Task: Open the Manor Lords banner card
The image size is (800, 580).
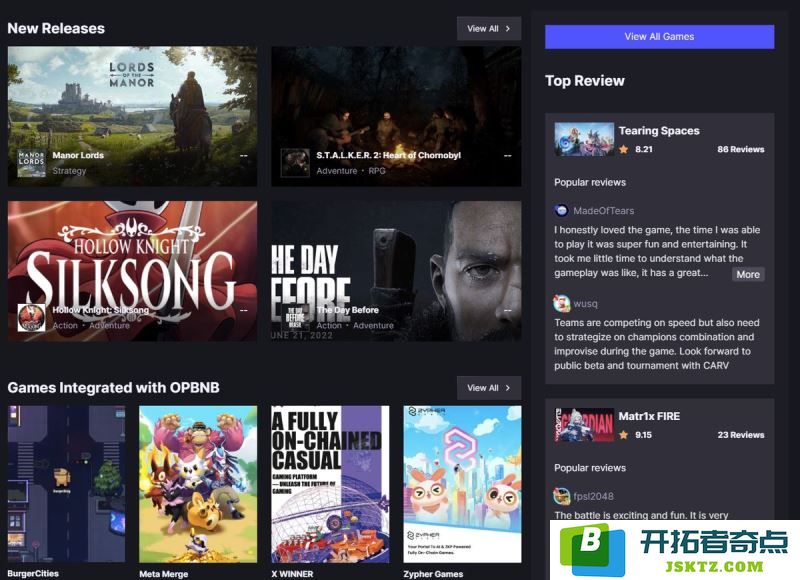Action: [133, 116]
